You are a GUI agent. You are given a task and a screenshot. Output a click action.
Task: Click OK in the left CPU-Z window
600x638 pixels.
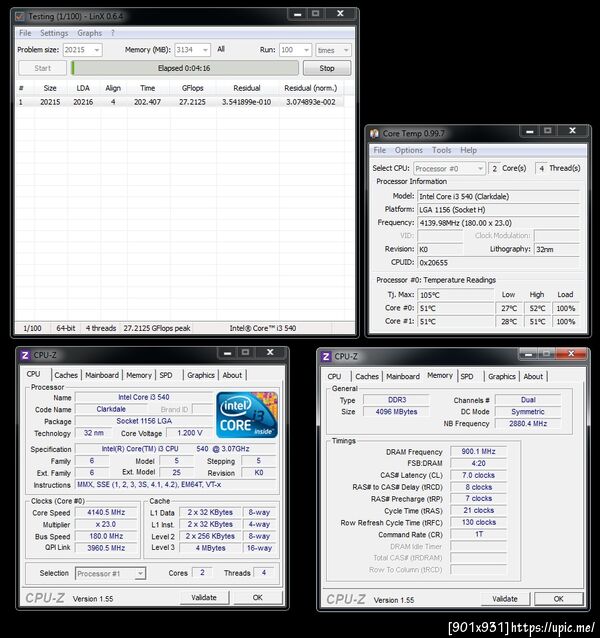click(257, 598)
